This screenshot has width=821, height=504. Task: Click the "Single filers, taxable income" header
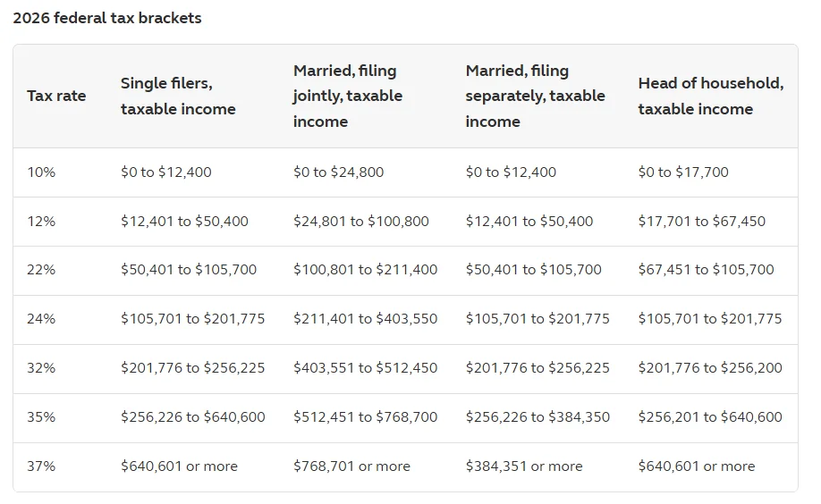178,96
